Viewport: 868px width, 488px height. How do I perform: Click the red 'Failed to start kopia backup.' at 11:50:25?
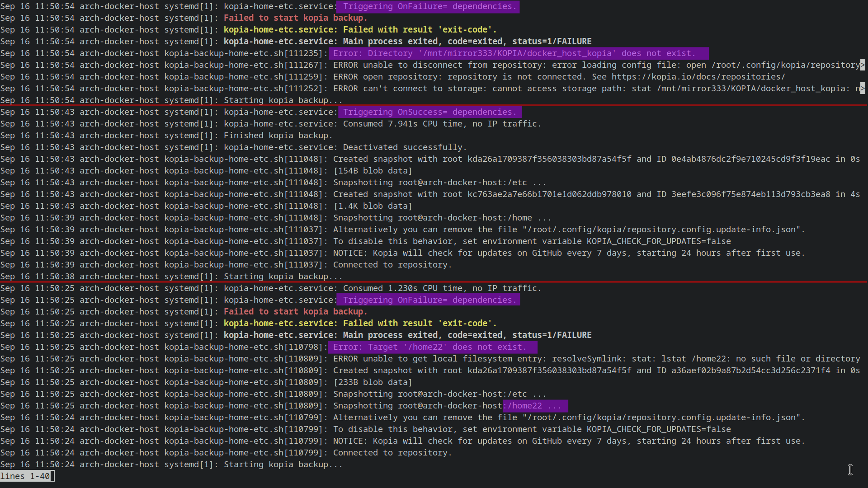(x=295, y=312)
